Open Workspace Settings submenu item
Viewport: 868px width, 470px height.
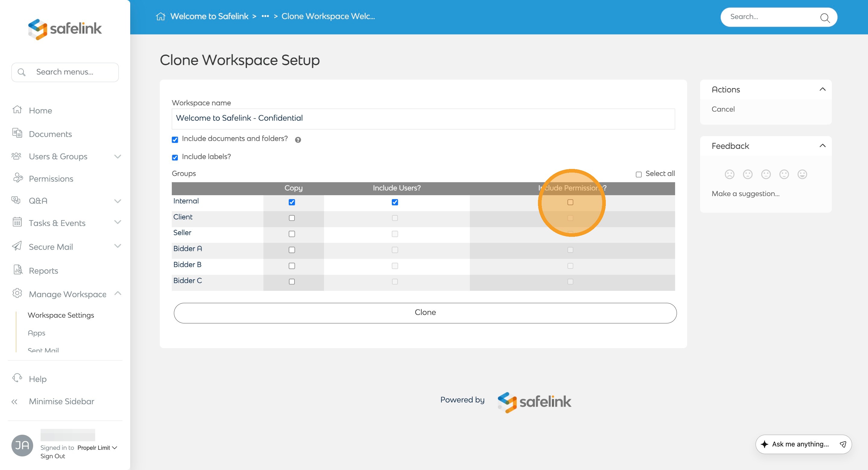(61, 315)
